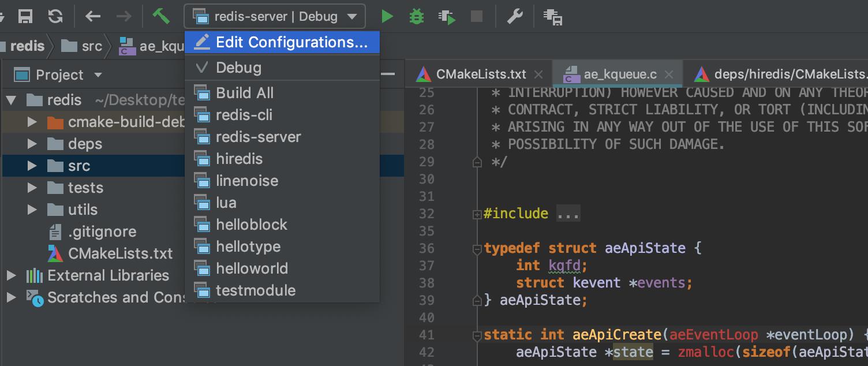Click the Save All floppy disk icon
868x366 pixels.
click(x=25, y=16)
